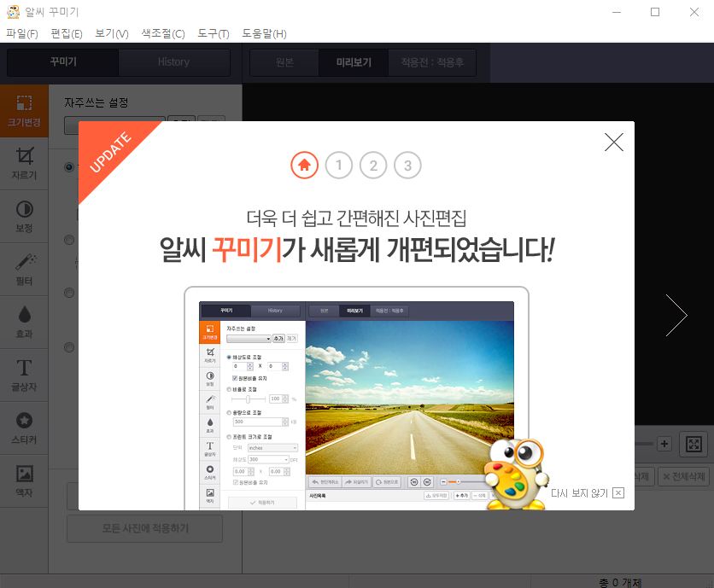Select the fourth resize radio option
The width and height of the screenshot is (714, 588).
click(x=69, y=347)
